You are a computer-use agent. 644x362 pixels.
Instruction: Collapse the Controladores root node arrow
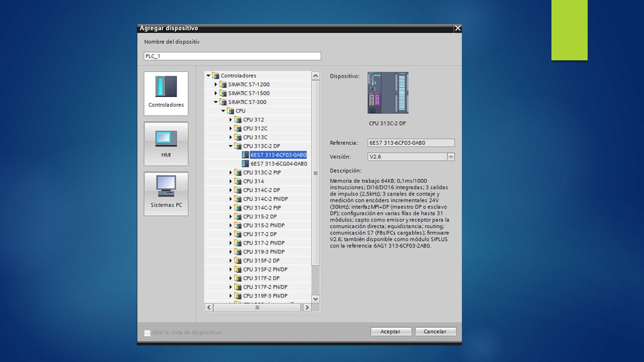click(208, 75)
